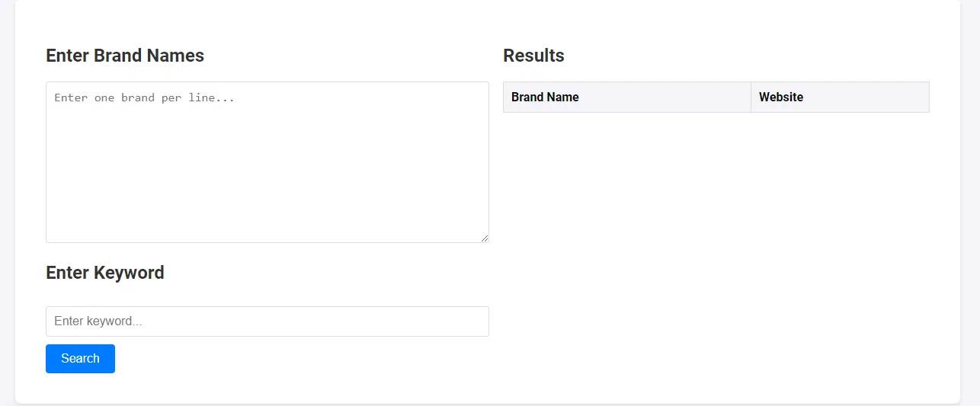Focus the Enter keyword input field
980x406 pixels.
[x=267, y=321]
